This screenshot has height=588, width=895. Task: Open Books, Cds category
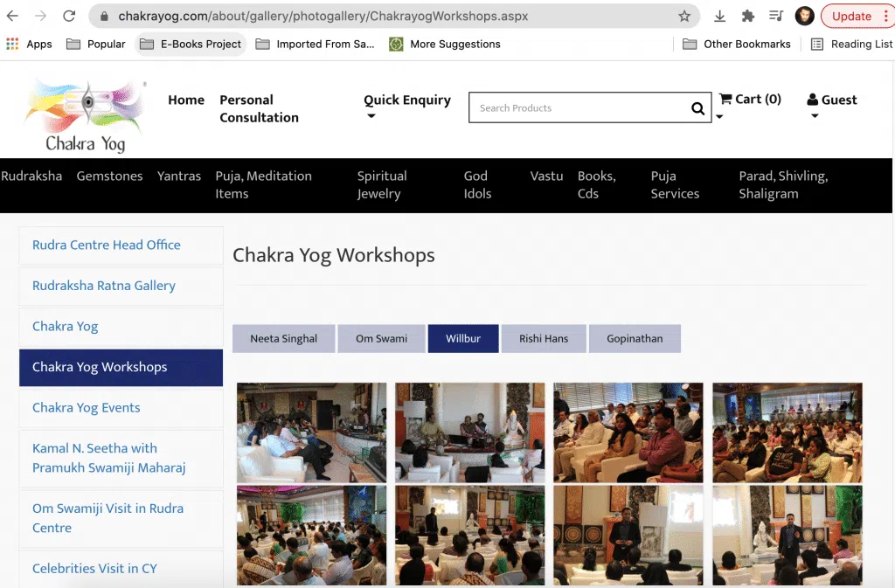pyautogui.click(x=596, y=184)
